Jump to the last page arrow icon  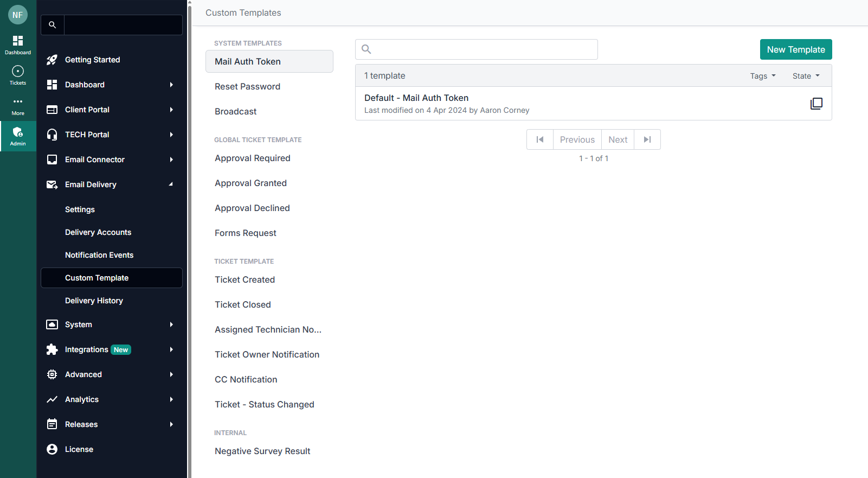click(x=647, y=139)
